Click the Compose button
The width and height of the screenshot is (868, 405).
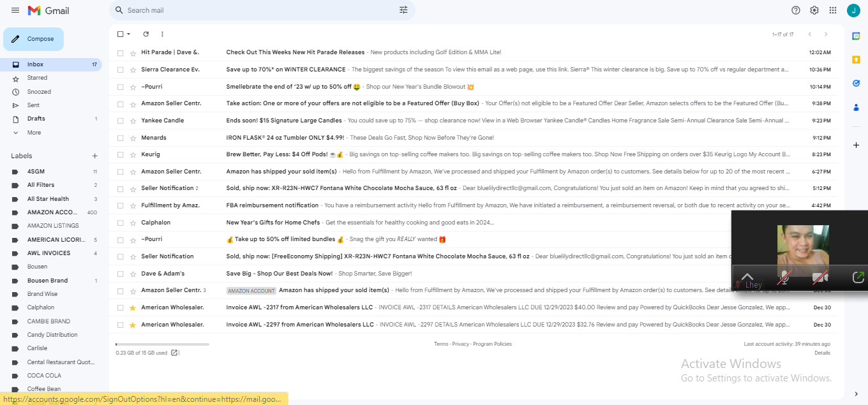pos(33,39)
